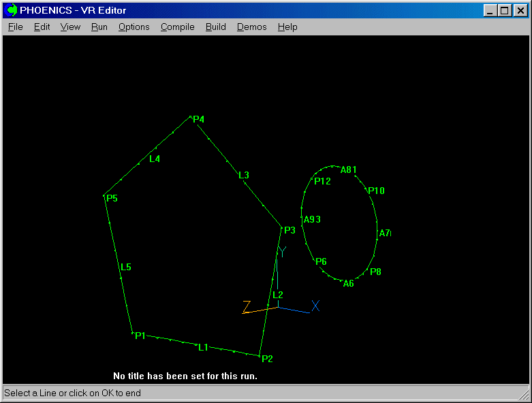Select line L1 in the viewport

203,347
